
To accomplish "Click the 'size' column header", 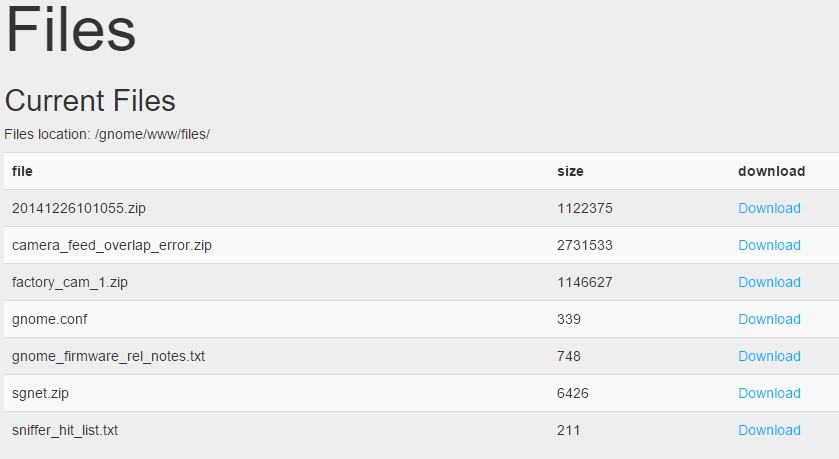I will tap(570, 171).
